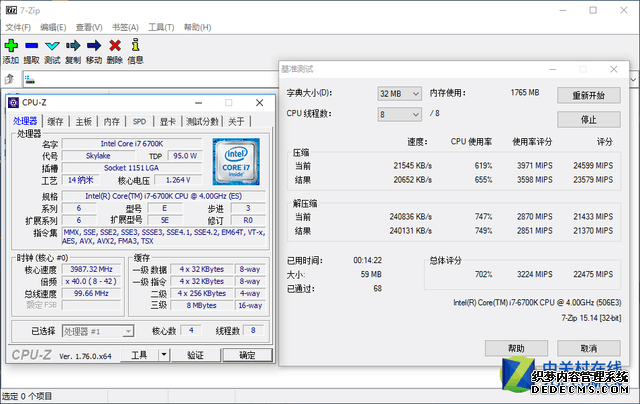Click the 24599 MIPS current compression rating
640x404 pixels.
(593, 166)
